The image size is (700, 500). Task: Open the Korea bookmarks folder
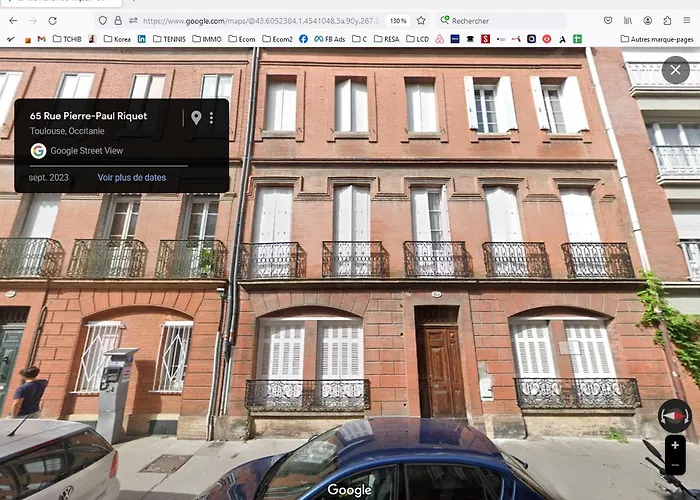click(116, 39)
